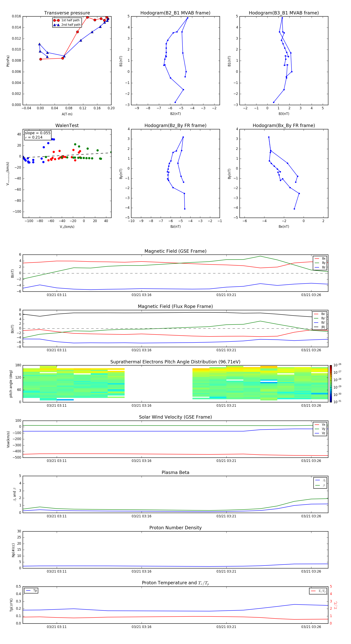Select the 'Bx' legend entry in GSE plot
Screen dimensions: 351x644
pyautogui.click(x=320, y=259)
